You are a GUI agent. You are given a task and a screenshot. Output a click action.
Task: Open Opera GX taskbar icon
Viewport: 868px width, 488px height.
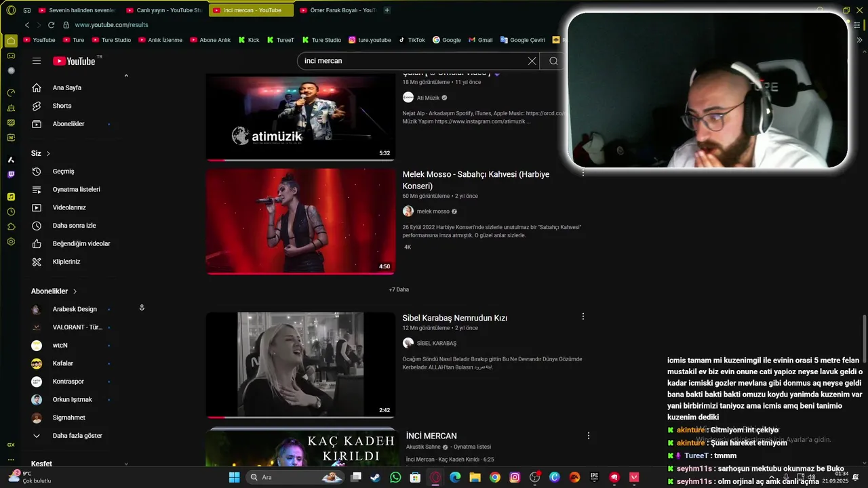pyautogui.click(x=435, y=477)
